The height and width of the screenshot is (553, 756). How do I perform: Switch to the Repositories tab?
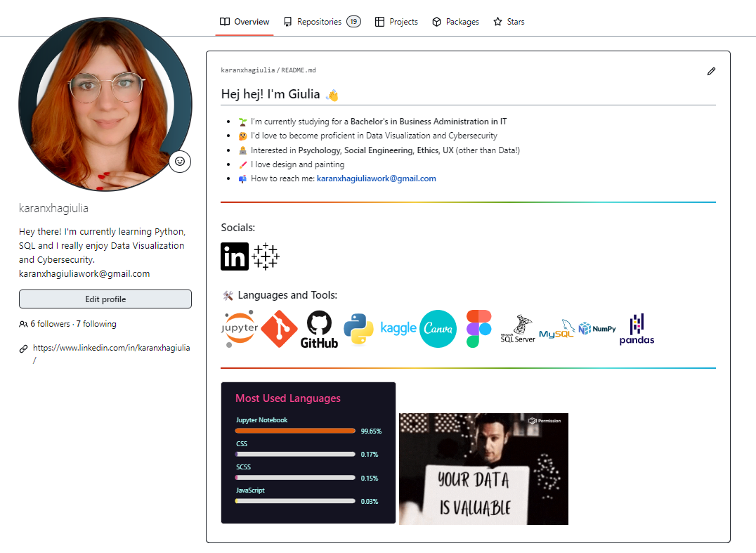pyautogui.click(x=322, y=22)
